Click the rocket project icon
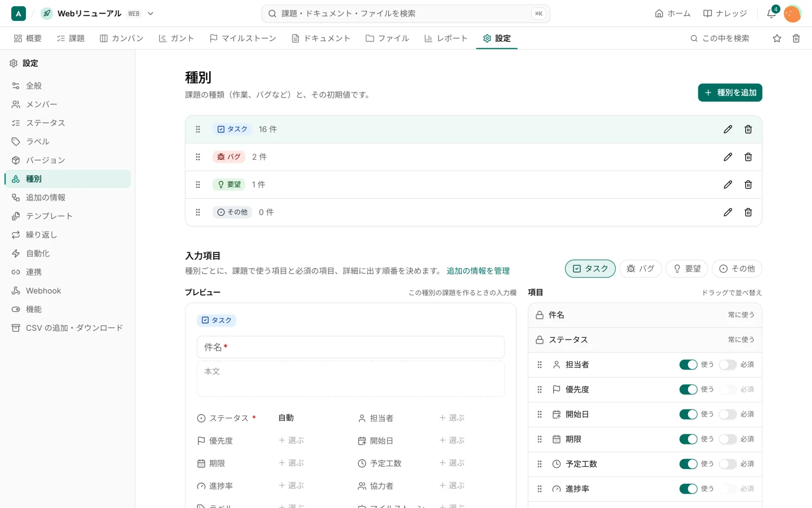Screen dimensions: 812x508 point(47,13)
